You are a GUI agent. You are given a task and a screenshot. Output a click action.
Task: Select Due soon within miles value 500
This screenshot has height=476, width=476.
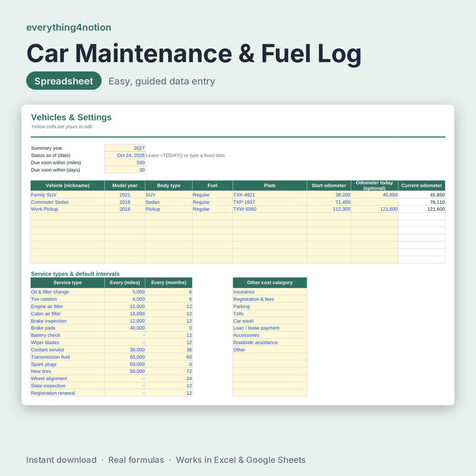point(125,162)
